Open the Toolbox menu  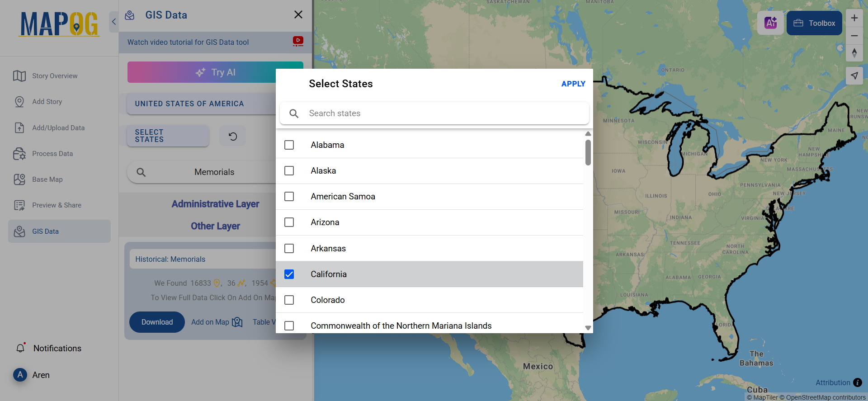point(814,23)
